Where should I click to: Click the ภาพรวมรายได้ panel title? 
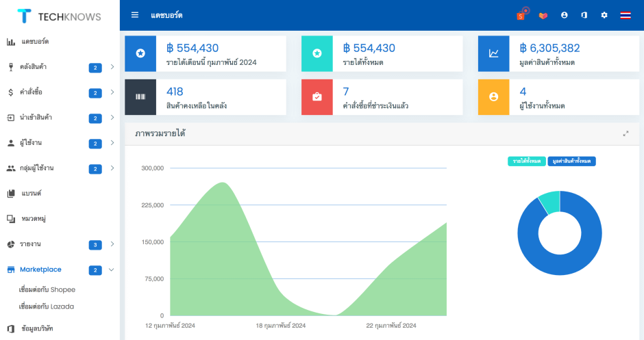(x=160, y=133)
